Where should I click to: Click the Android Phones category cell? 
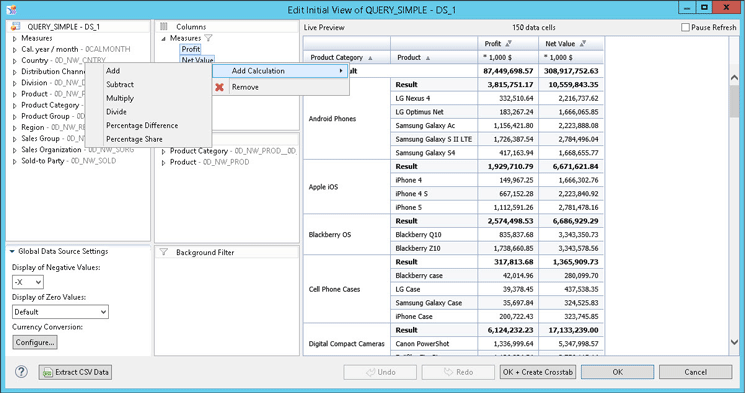[x=346, y=119]
